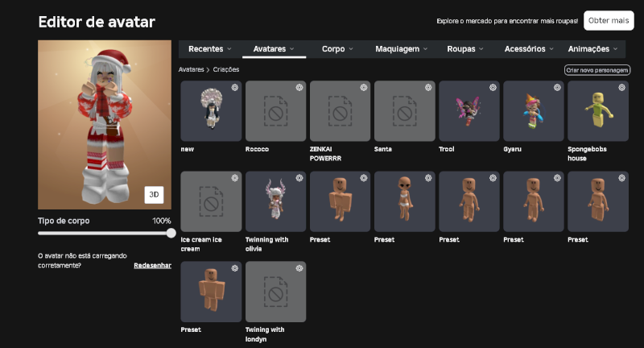Open gear options for Spongebobs house avatar

[x=621, y=88]
